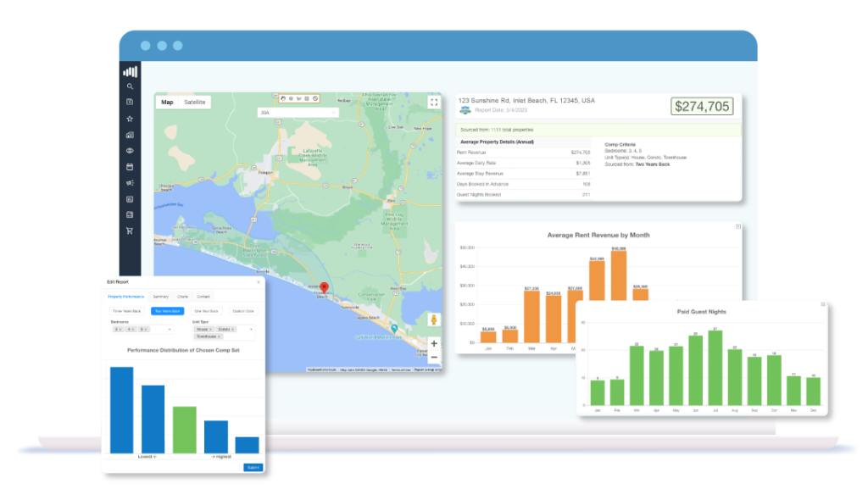Select the hand pan tool on the map toolbar
The height and width of the screenshot is (500, 868).
pos(283,99)
